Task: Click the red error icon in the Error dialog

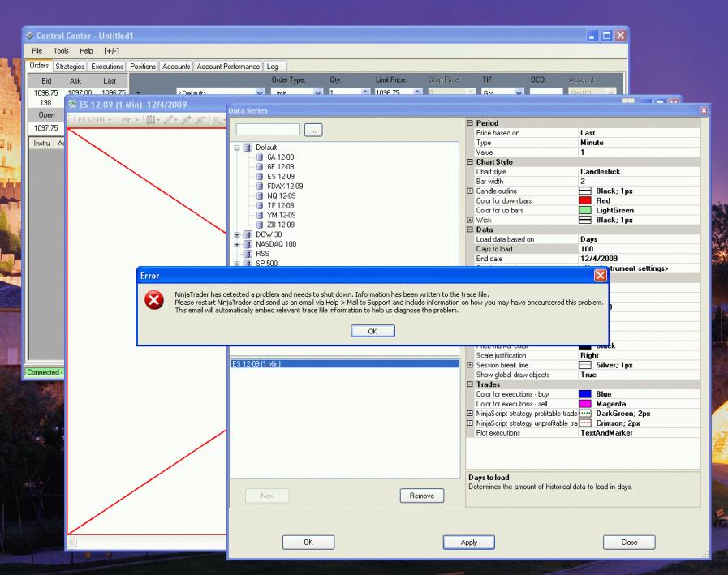Action: click(x=153, y=300)
